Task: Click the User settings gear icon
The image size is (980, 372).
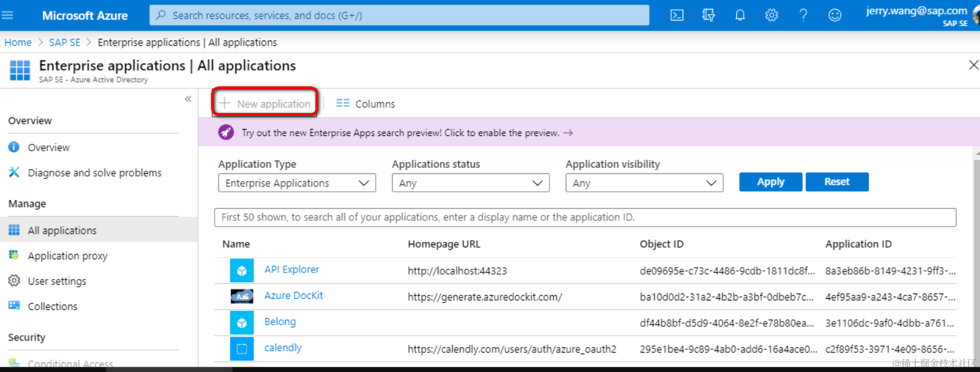Action: 14,281
